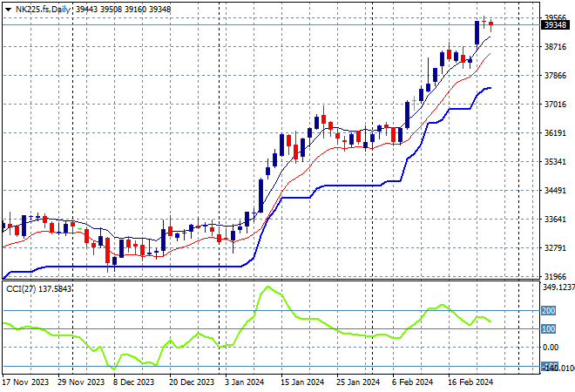Click the CCI 200 level label

click(x=548, y=311)
